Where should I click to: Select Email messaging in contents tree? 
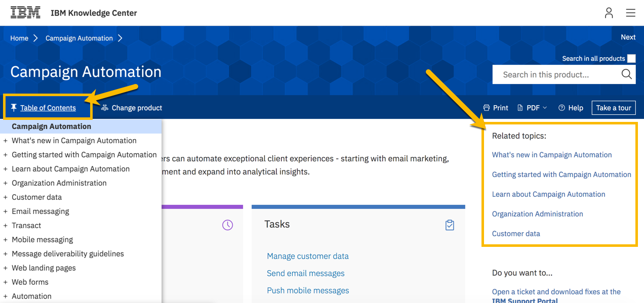coord(41,211)
